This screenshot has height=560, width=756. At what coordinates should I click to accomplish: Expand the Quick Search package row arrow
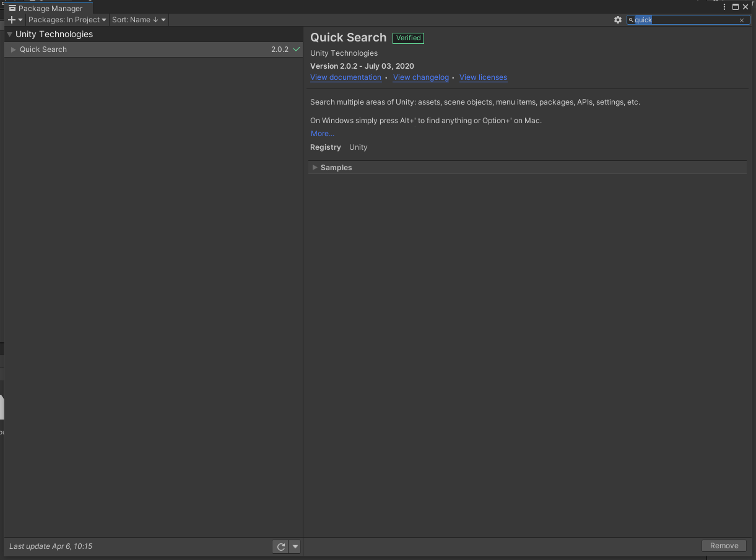(14, 50)
